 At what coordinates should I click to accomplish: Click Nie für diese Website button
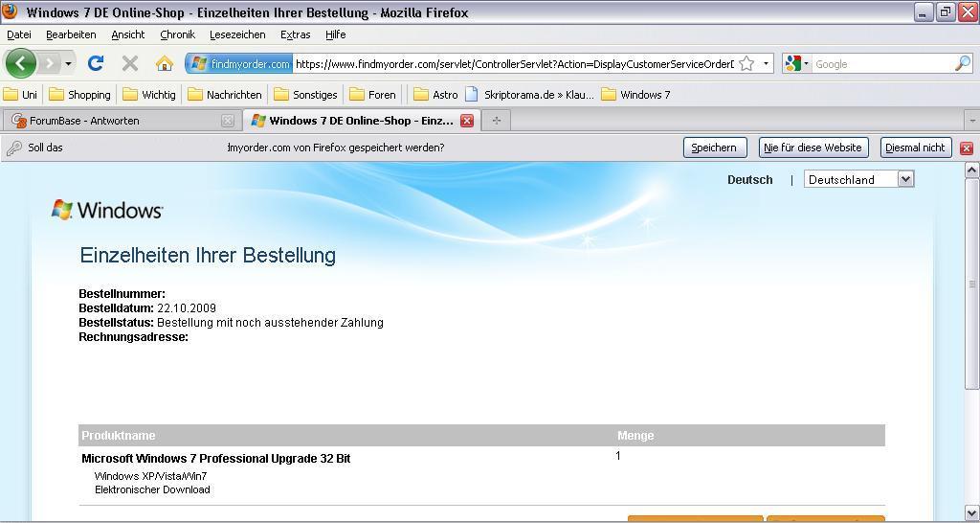(x=813, y=148)
